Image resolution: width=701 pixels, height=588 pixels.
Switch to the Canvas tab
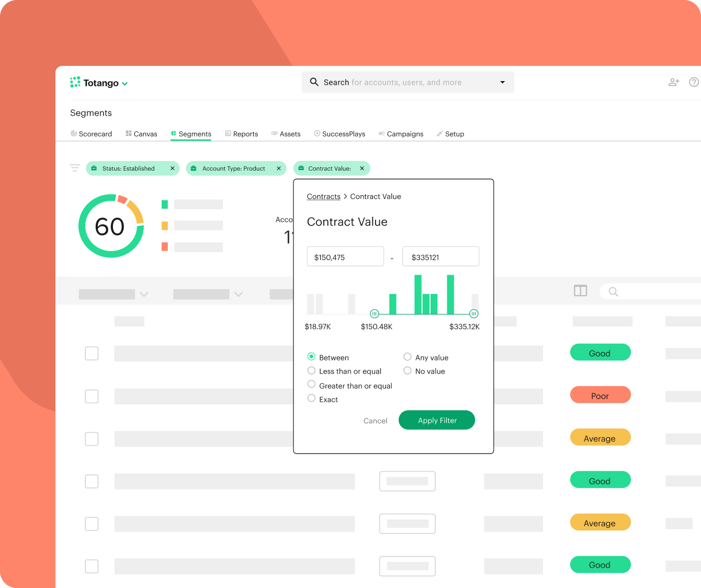141,134
